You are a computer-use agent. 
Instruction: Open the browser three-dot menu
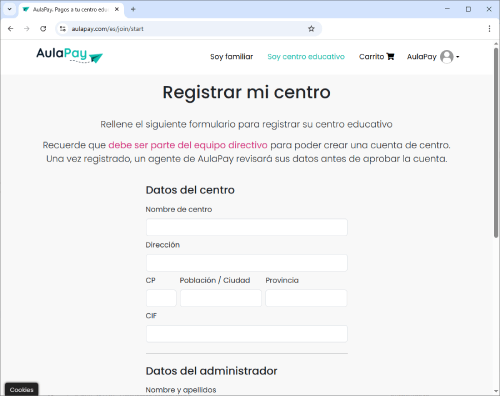coord(489,29)
